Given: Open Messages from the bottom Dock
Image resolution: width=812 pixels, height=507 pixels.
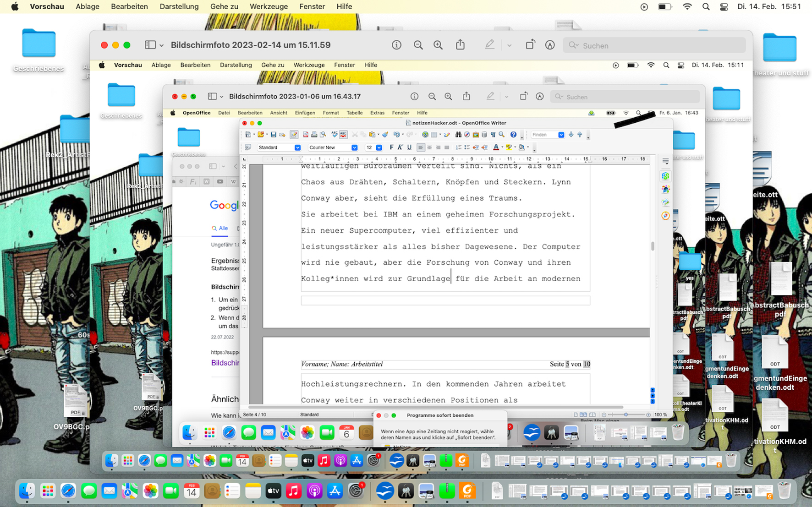Looking at the screenshot, I should [x=89, y=491].
